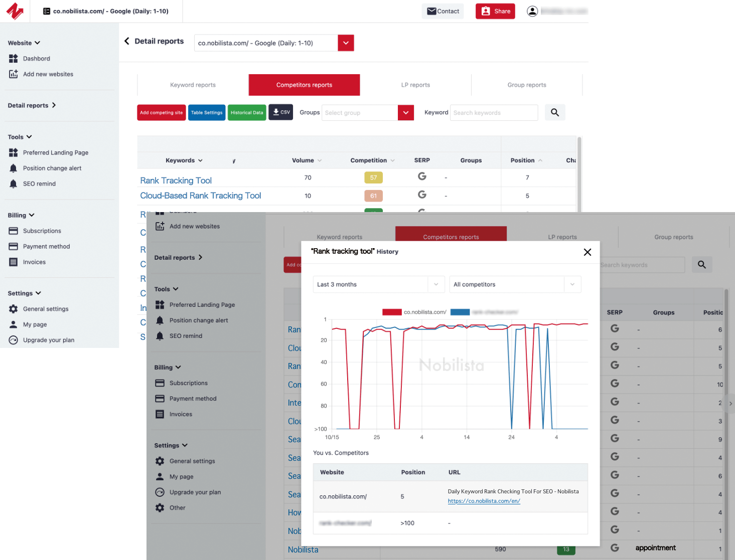Open Preferred Landing Page tool
Viewport: 735px width, 560px height.
coord(13,152)
